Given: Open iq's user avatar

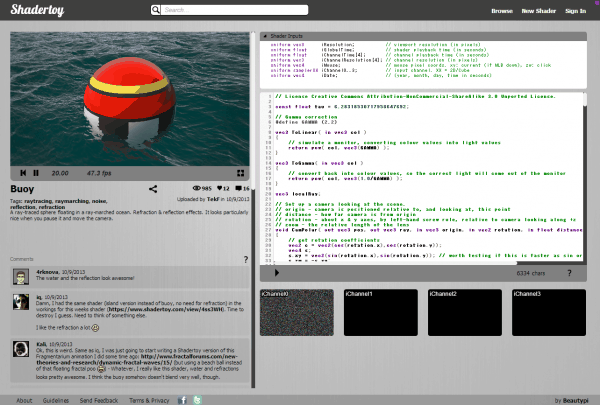Looking at the screenshot, I should tap(21, 302).
